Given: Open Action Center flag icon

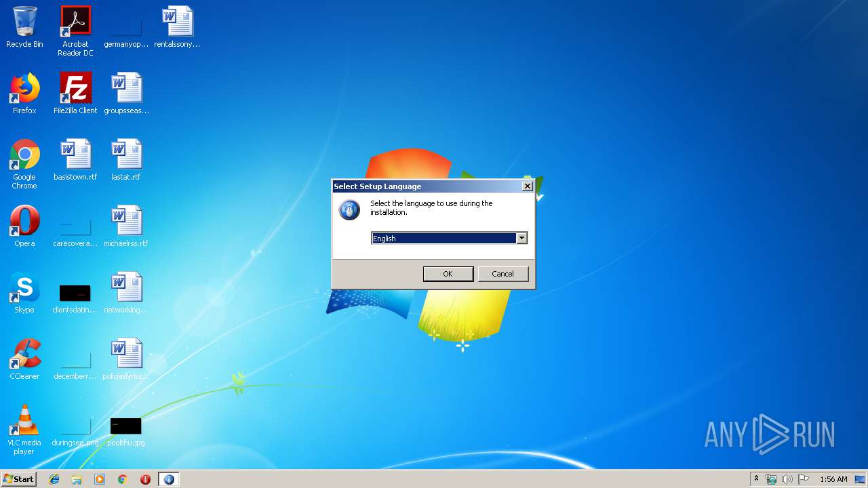Looking at the screenshot, I should (x=804, y=479).
